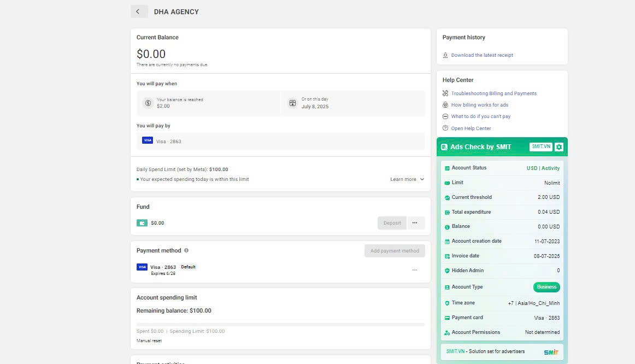635x364 pixels.
Task: Click the Ads Check by SMIT logo icon
Action: click(444, 147)
